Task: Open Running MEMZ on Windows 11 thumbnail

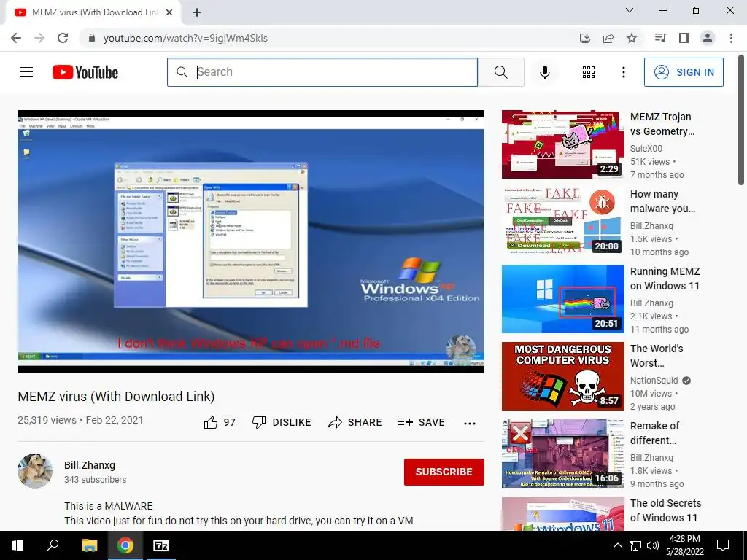Action: click(x=562, y=298)
